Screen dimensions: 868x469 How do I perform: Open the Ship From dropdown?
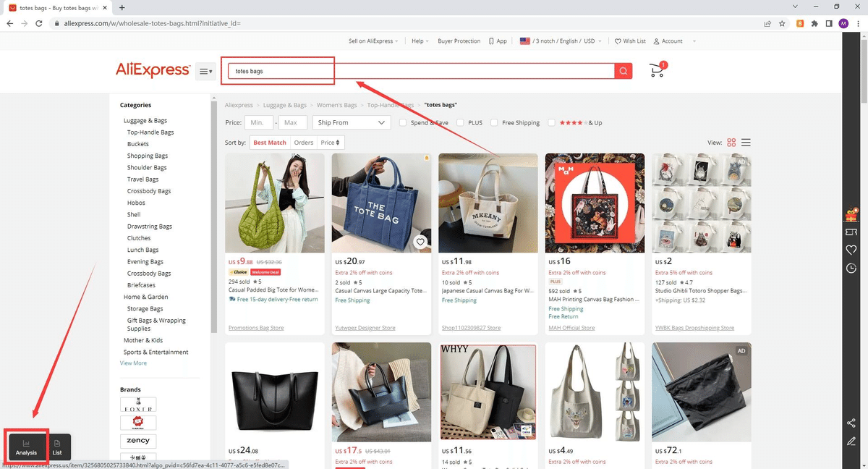[352, 122]
